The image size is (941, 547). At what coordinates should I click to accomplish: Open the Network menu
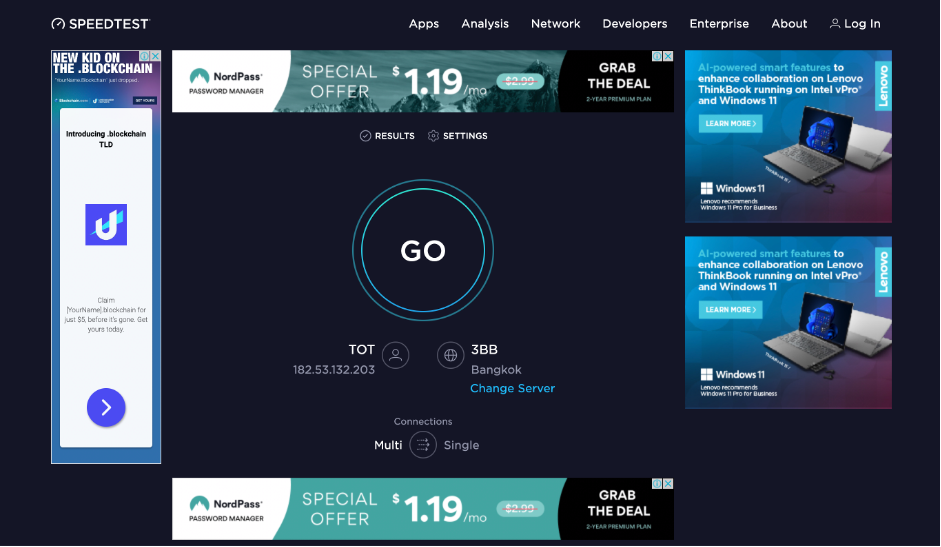[556, 24]
